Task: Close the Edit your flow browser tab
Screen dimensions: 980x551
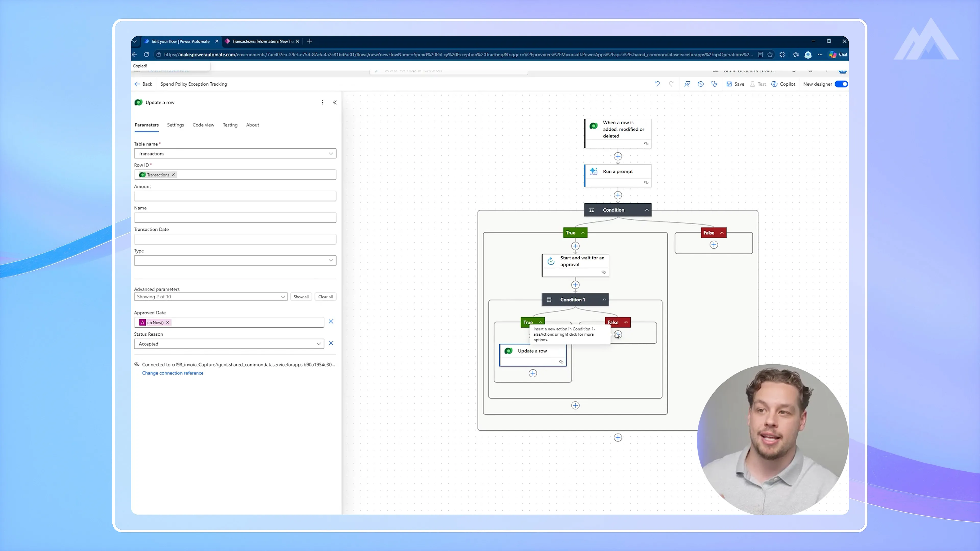Action: [x=217, y=41]
